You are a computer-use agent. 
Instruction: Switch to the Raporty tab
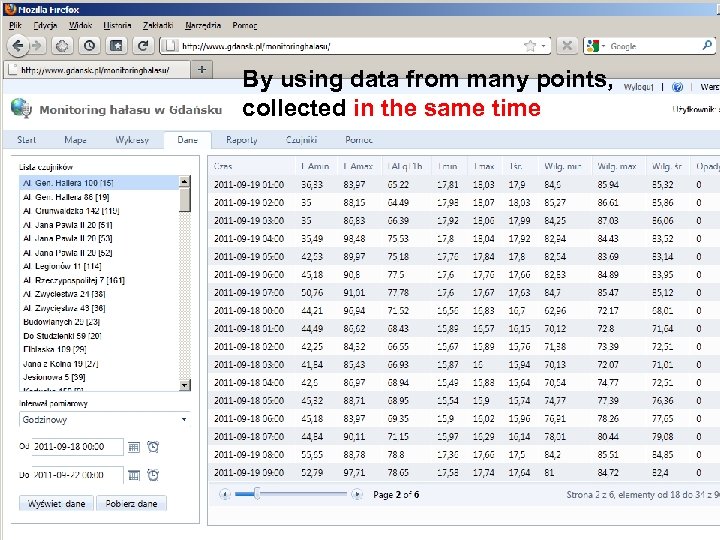pos(242,140)
